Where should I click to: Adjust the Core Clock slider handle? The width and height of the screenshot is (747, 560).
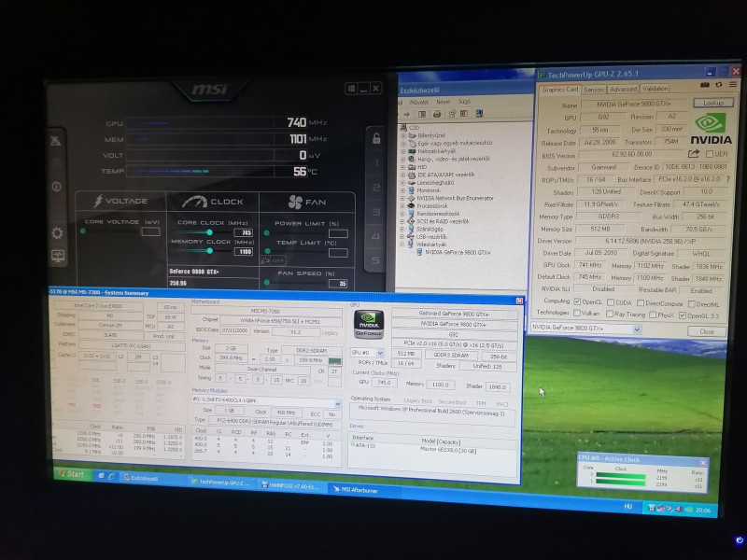(x=209, y=232)
